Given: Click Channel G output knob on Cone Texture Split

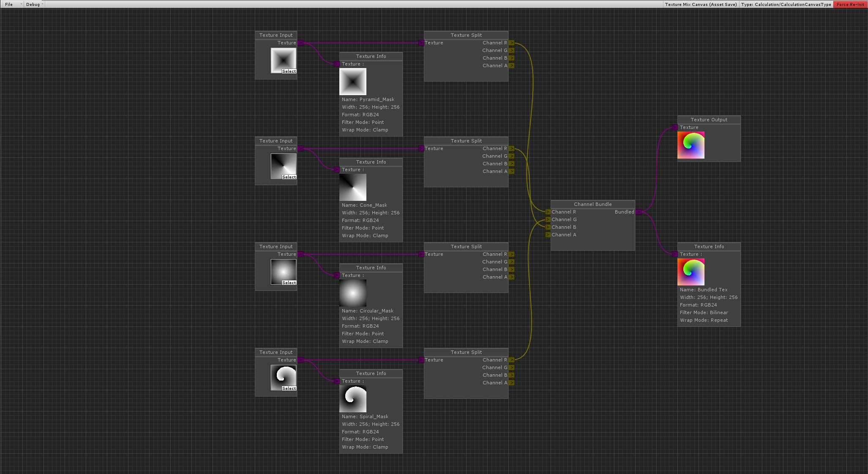Looking at the screenshot, I should [511, 156].
